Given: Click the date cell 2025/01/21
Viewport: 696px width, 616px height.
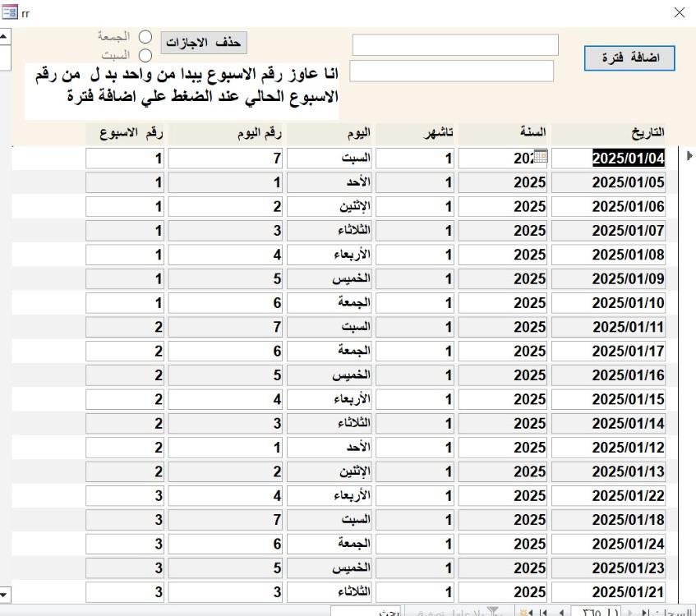Looking at the screenshot, I should click(608, 592).
